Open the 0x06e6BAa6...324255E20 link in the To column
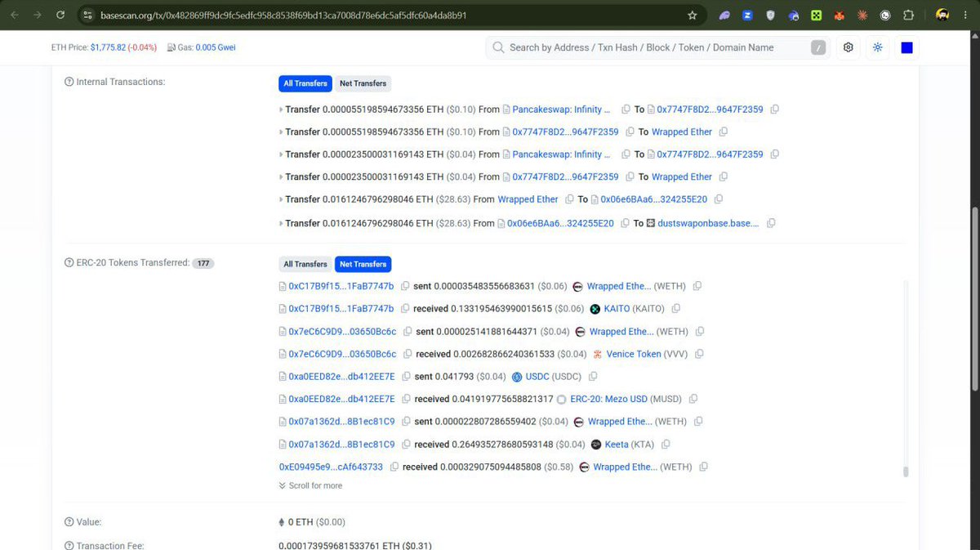The height and width of the screenshot is (550, 980). 653,199
